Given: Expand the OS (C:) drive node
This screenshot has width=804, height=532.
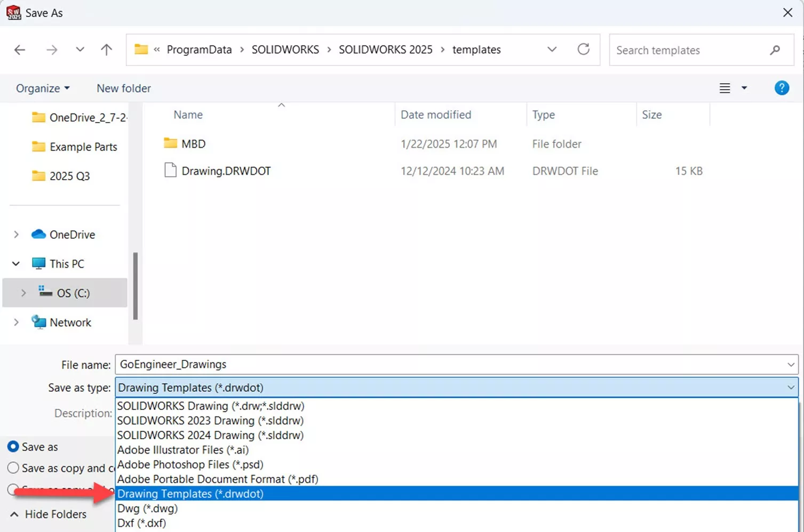Looking at the screenshot, I should [x=23, y=293].
